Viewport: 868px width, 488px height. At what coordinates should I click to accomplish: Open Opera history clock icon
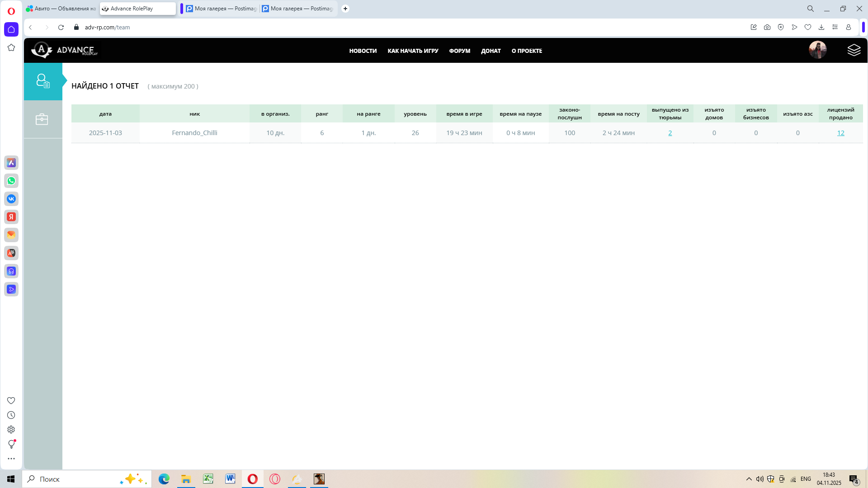(x=11, y=415)
